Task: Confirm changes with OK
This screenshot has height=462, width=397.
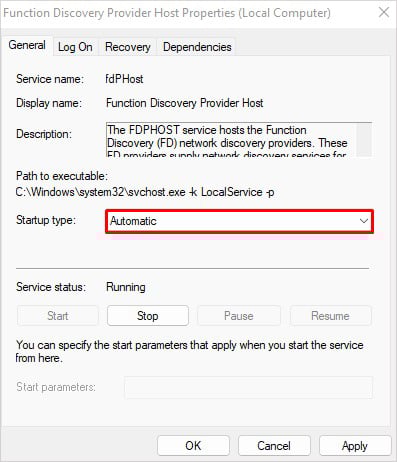Action: [x=193, y=446]
